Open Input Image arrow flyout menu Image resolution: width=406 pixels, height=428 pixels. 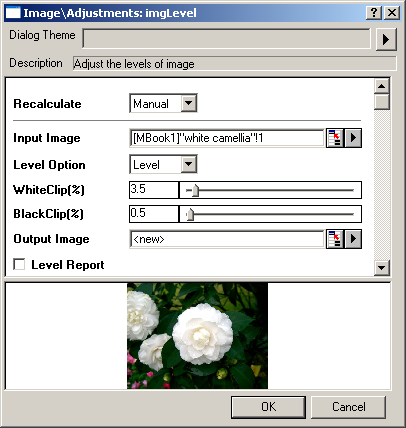(x=353, y=138)
